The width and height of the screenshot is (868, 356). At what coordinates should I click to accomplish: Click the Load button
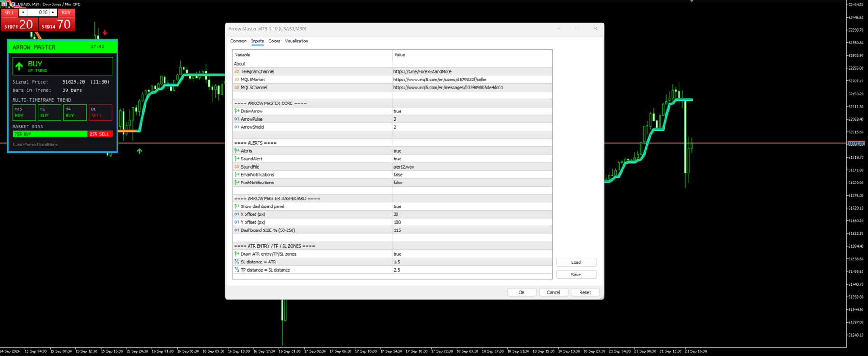coord(576,262)
